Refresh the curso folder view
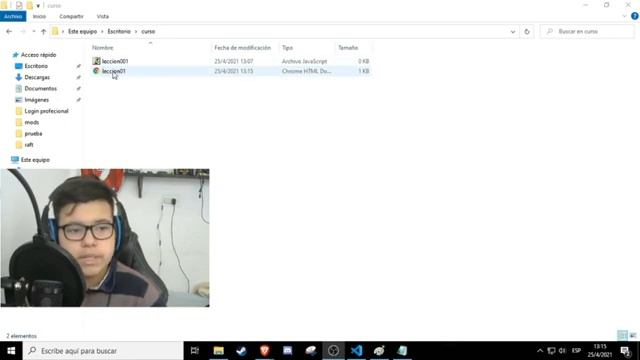The height and width of the screenshot is (360, 640). pyautogui.click(x=527, y=31)
